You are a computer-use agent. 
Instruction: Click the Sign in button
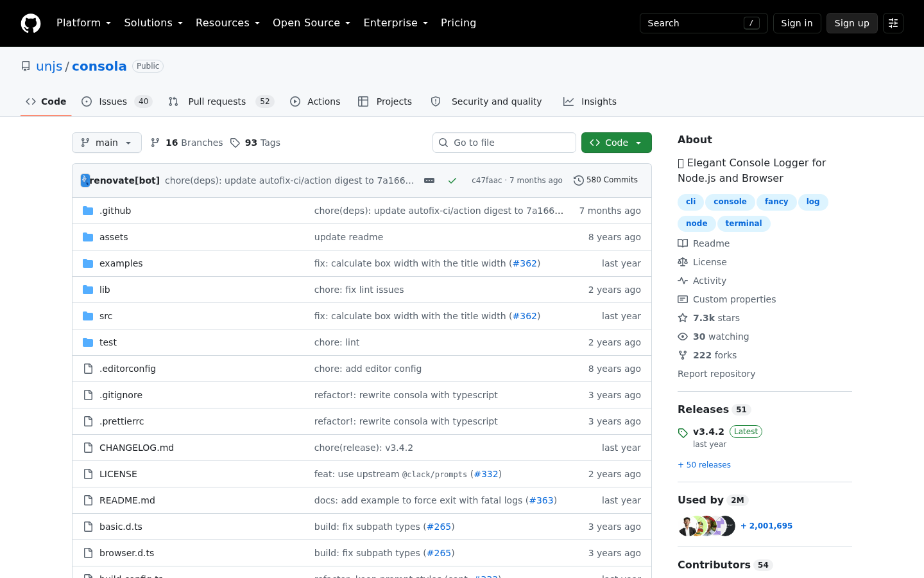[797, 23]
